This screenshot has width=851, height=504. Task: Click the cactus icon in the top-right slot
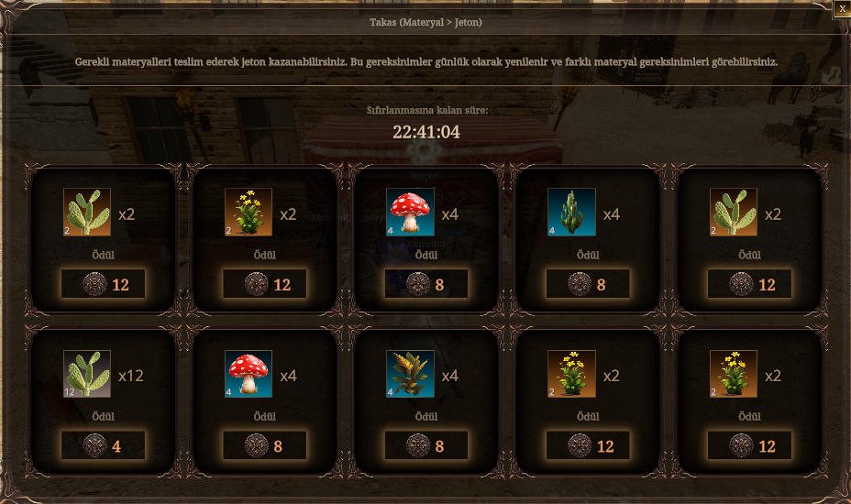click(x=734, y=212)
